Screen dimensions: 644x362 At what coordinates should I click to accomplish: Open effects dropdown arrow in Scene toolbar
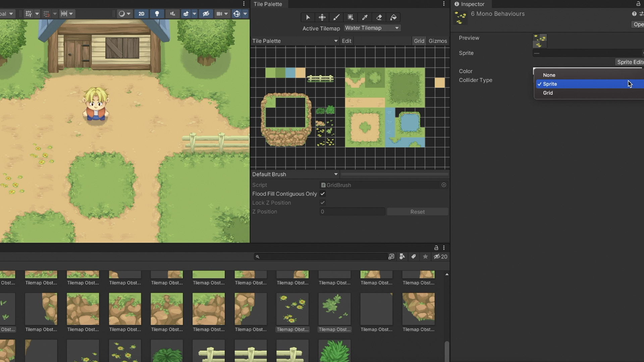(x=194, y=14)
